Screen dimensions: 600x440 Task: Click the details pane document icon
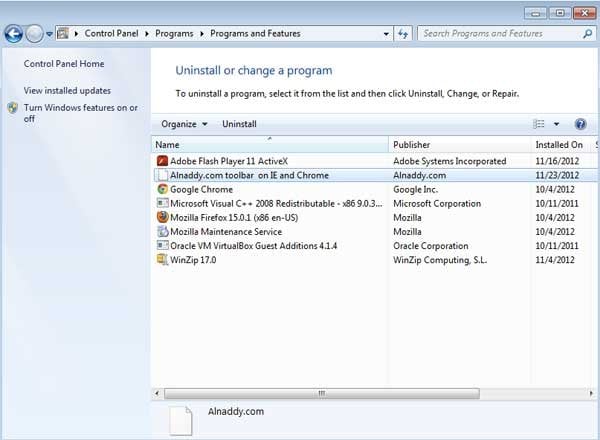click(181, 421)
